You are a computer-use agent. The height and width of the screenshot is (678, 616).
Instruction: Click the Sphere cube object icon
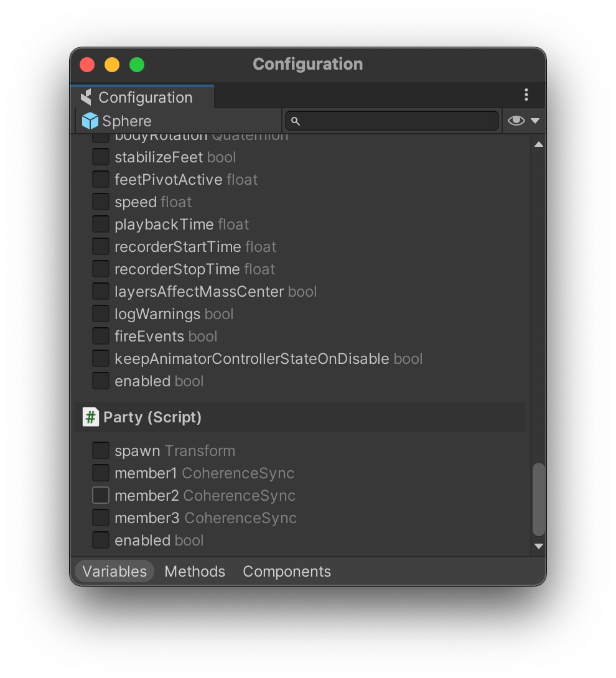(90, 121)
